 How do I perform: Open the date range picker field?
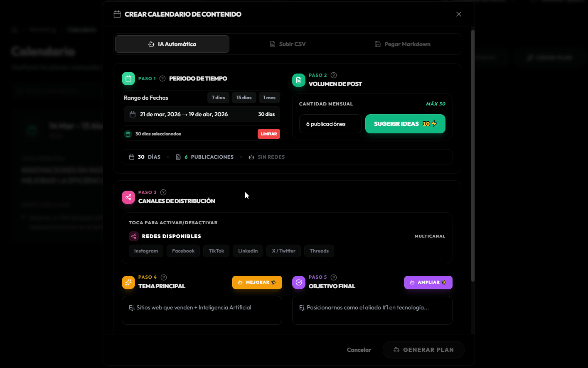click(x=202, y=114)
